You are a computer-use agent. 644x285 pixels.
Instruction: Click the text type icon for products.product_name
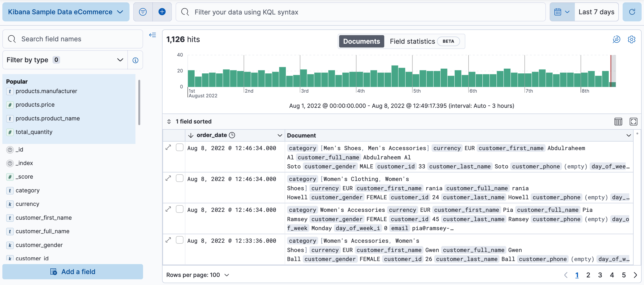coord(10,119)
